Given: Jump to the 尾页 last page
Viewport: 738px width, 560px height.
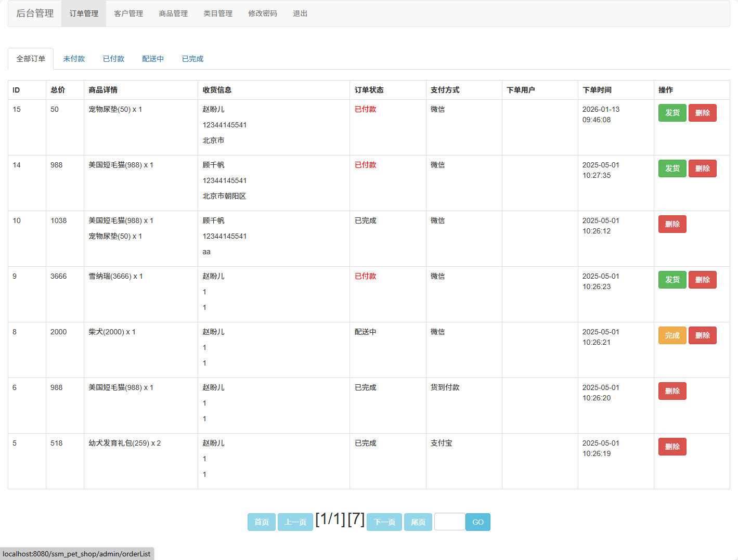Looking at the screenshot, I should tap(418, 522).
